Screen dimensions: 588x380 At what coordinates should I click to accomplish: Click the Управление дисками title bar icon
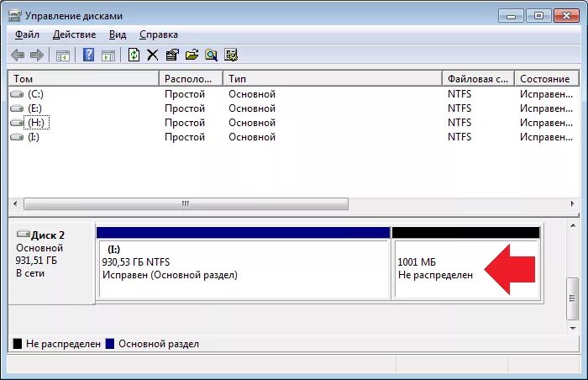click(x=14, y=16)
